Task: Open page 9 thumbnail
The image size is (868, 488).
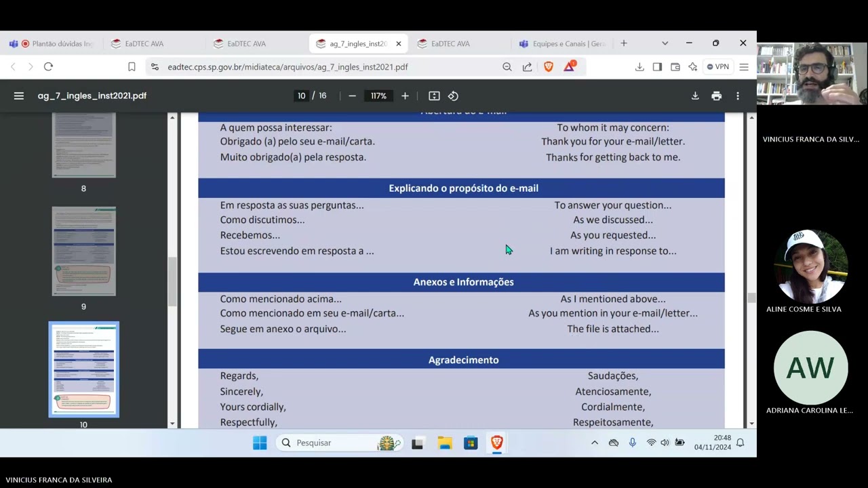Action: [84, 251]
